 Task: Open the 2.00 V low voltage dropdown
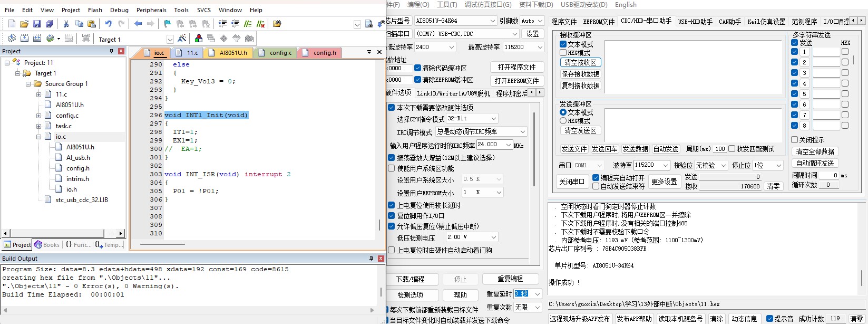[x=494, y=237]
